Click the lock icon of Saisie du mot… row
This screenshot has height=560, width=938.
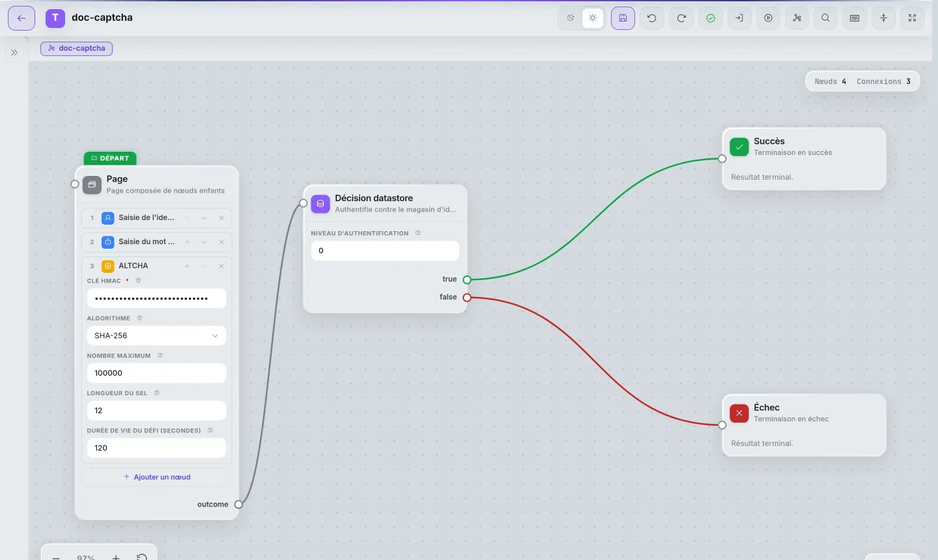point(108,242)
